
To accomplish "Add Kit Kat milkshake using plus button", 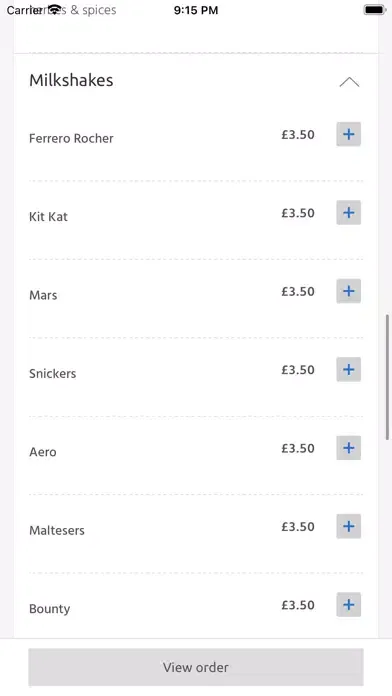I will [348, 213].
